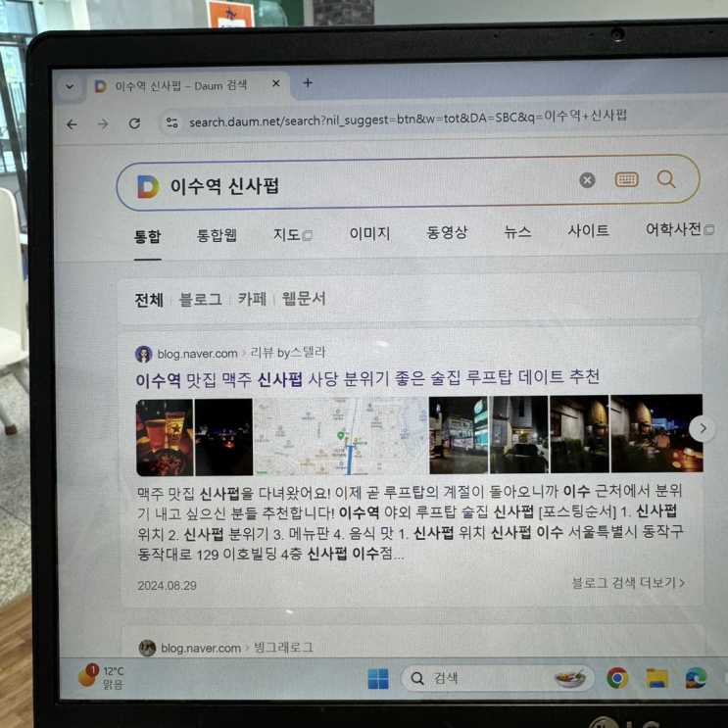Click the URL address bar text

coord(408,119)
